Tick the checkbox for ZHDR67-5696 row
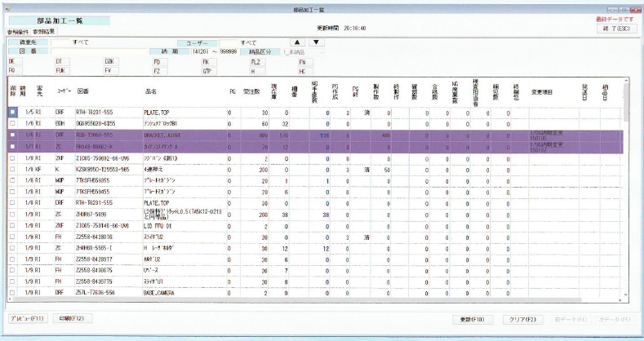 12,215
